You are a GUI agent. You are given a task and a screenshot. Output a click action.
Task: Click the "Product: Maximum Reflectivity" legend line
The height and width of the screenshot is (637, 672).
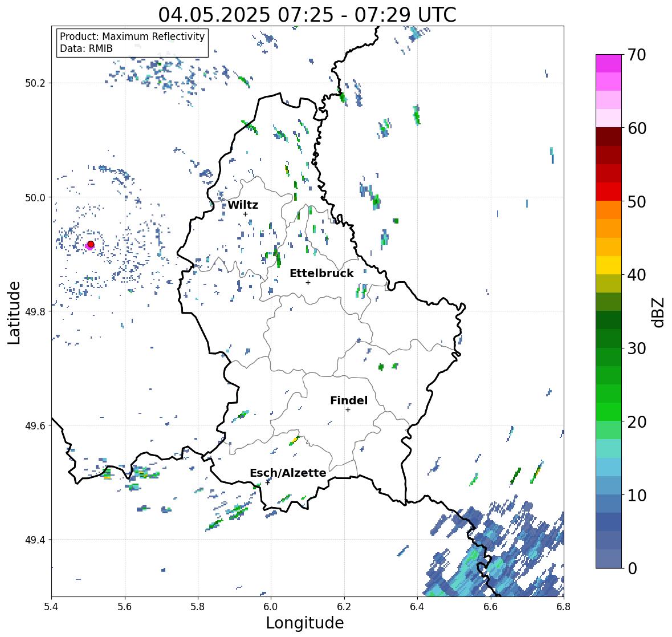(x=132, y=36)
